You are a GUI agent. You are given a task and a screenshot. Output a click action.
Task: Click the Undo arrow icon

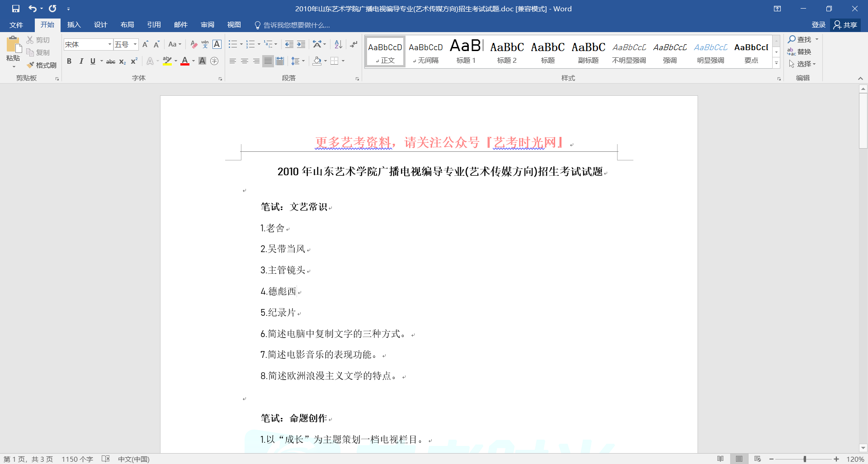32,9
